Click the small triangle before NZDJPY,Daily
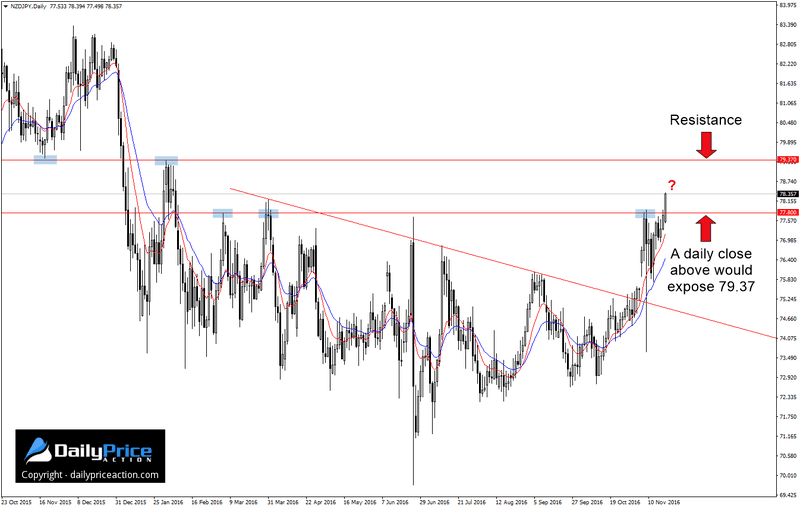 [x=6, y=6]
